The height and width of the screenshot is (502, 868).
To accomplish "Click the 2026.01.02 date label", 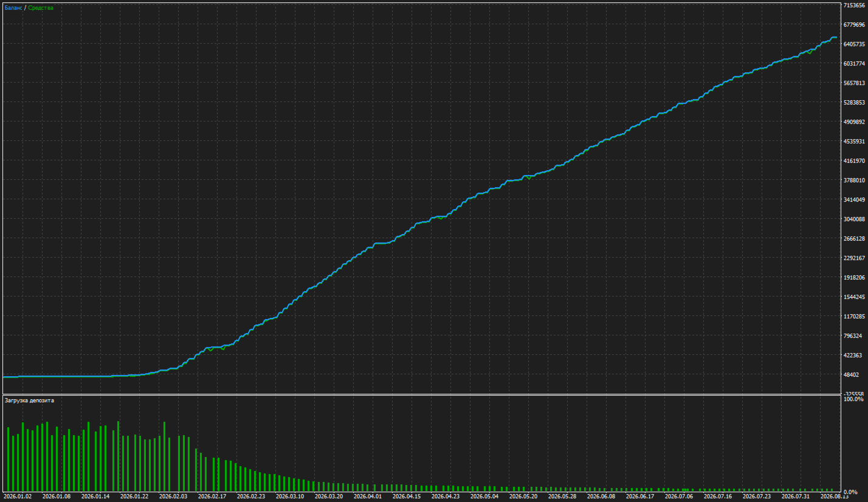I will coord(18,497).
